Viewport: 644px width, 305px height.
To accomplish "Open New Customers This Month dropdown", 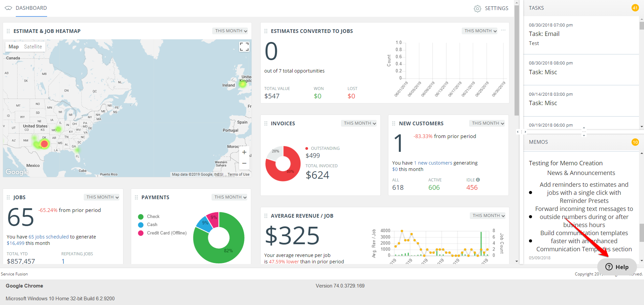I will 488,123.
